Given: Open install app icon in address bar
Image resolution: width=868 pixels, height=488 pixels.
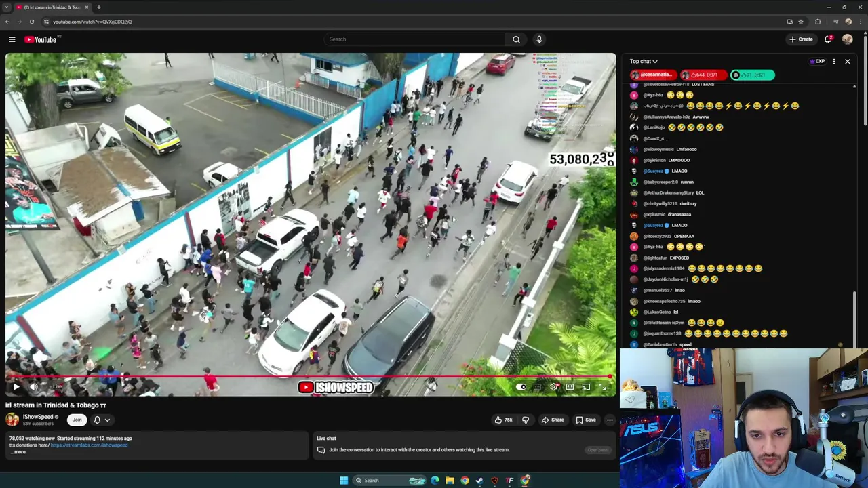Looking at the screenshot, I should point(789,22).
